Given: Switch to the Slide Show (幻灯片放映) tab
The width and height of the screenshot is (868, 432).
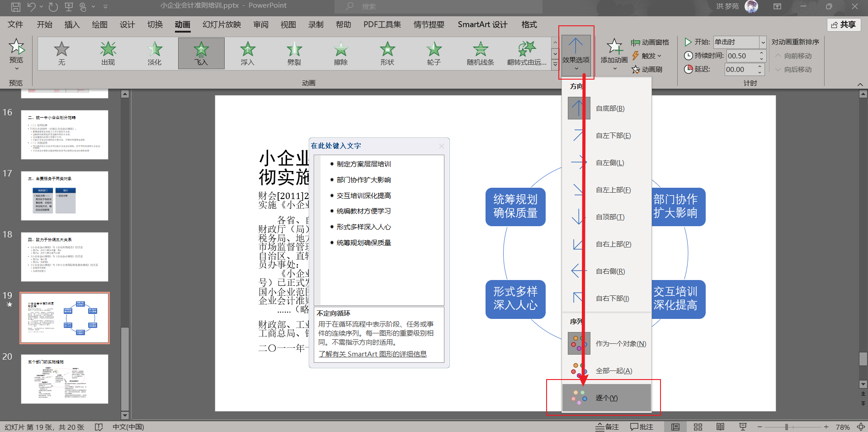Looking at the screenshot, I should [222, 24].
